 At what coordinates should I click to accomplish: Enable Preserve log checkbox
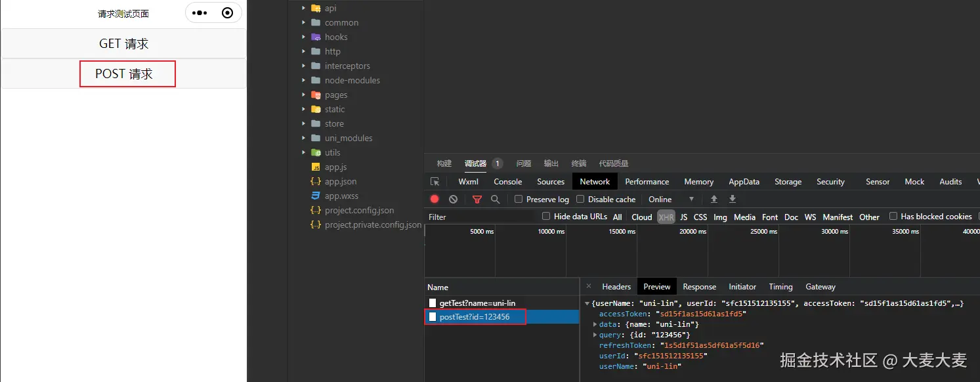click(519, 199)
